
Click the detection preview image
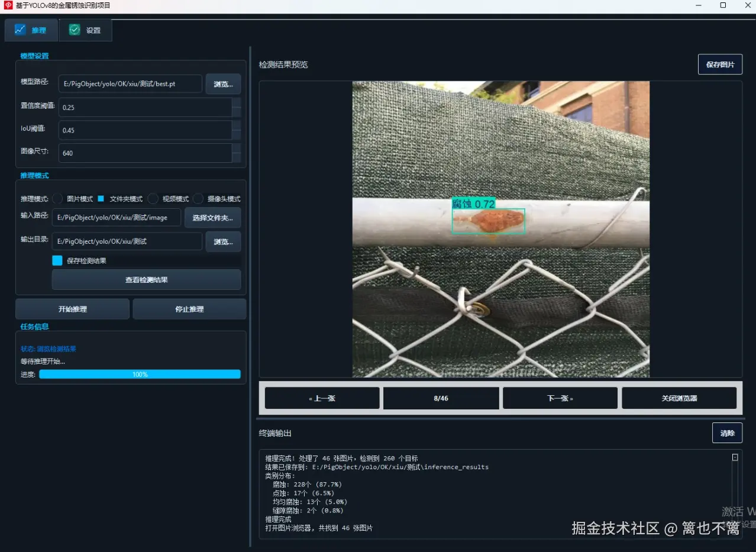[501, 229]
